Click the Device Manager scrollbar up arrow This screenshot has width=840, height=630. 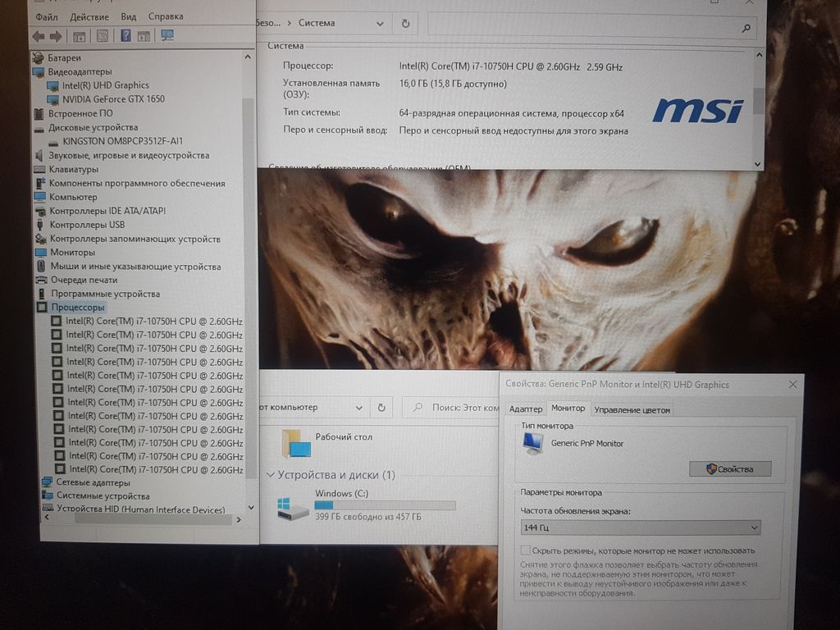[248, 57]
